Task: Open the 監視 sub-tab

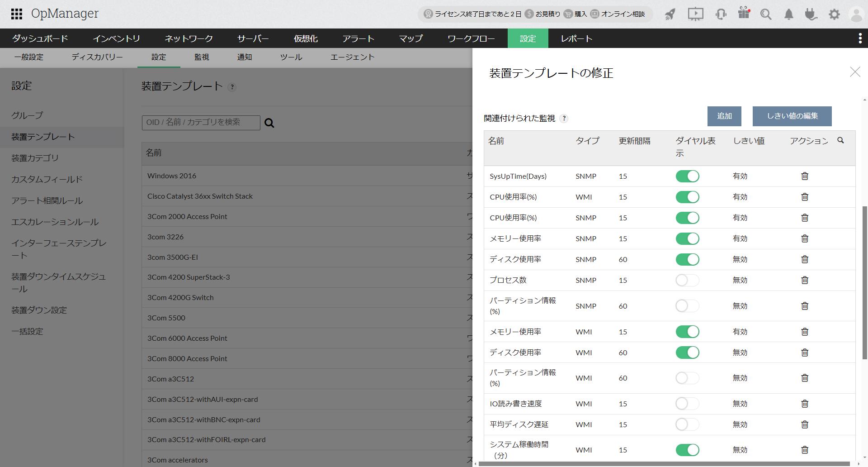Action: (x=202, y=57)
